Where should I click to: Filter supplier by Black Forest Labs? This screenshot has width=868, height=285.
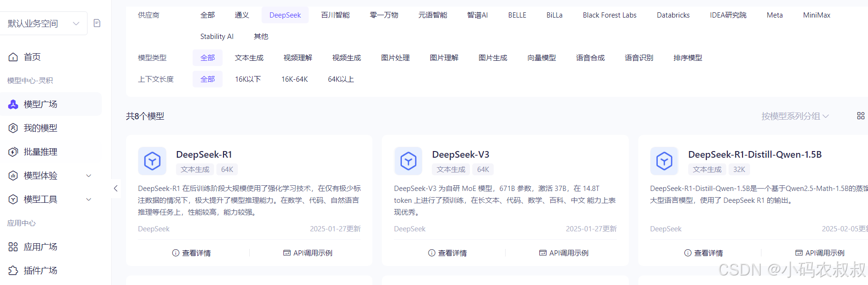(610, 15)
